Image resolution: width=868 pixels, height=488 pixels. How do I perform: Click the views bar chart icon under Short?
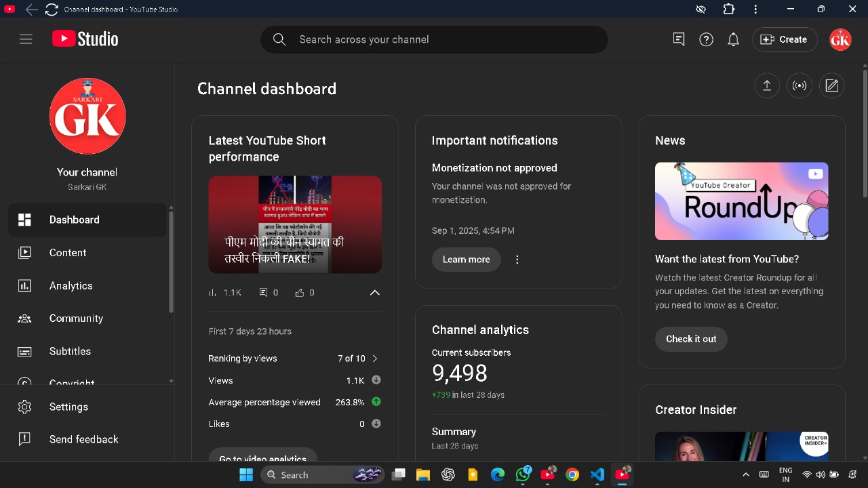coord(213,293)
